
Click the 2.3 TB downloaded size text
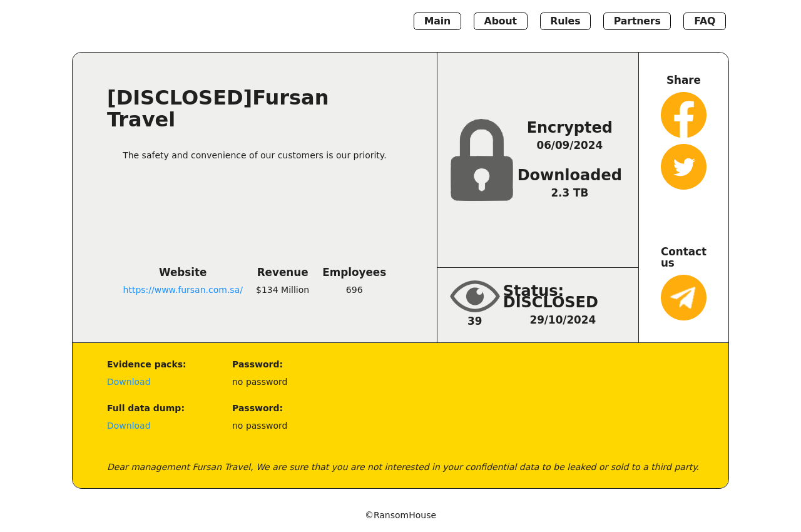tap(569, 193)
